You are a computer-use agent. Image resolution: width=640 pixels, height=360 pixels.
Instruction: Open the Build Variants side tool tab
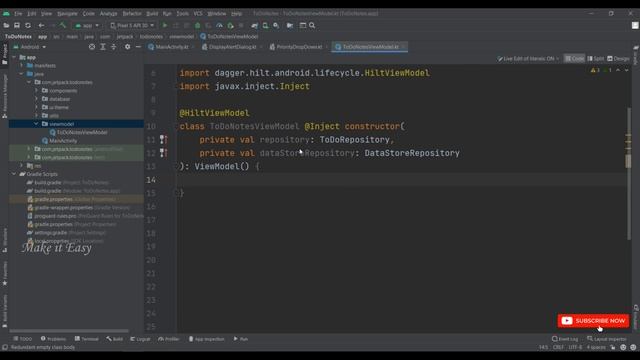point(4,311)
